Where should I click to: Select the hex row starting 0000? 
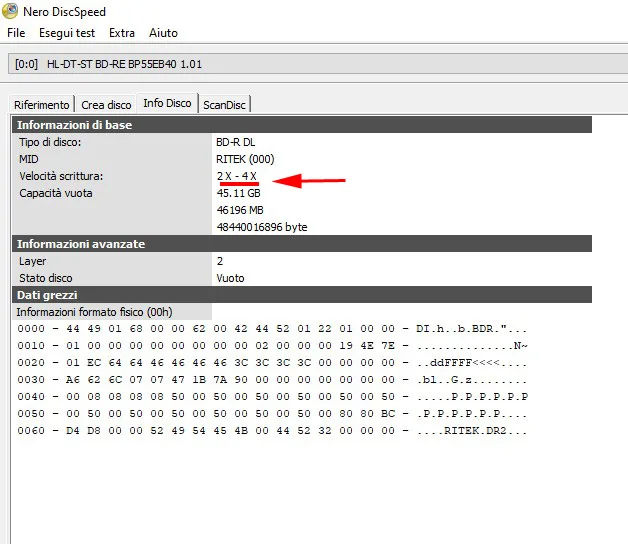point(272,329)
